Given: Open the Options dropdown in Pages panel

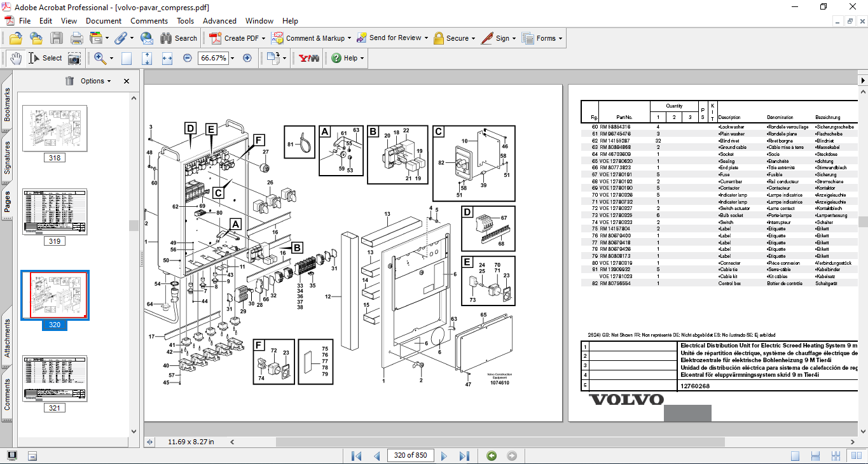Looking at the screenshot, I should 96,81.
